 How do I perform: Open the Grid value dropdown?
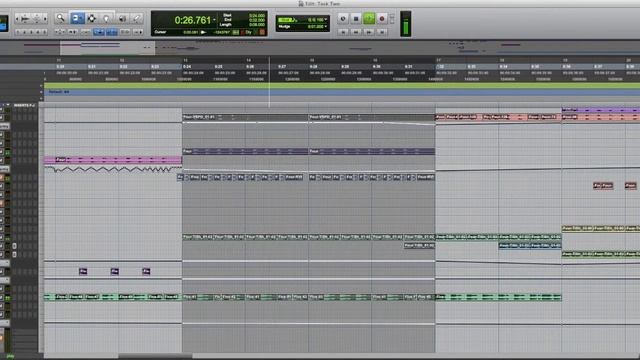[x=325, y=19]
